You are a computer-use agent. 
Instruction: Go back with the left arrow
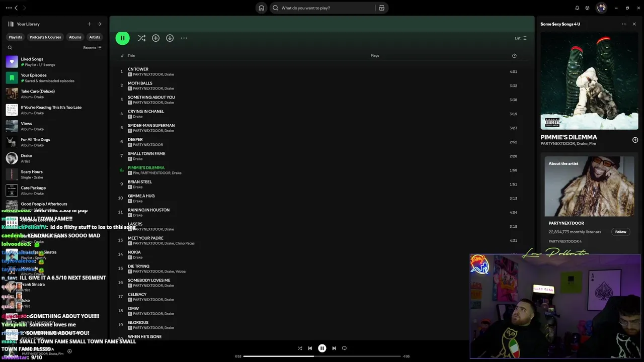tap(16, 8)
